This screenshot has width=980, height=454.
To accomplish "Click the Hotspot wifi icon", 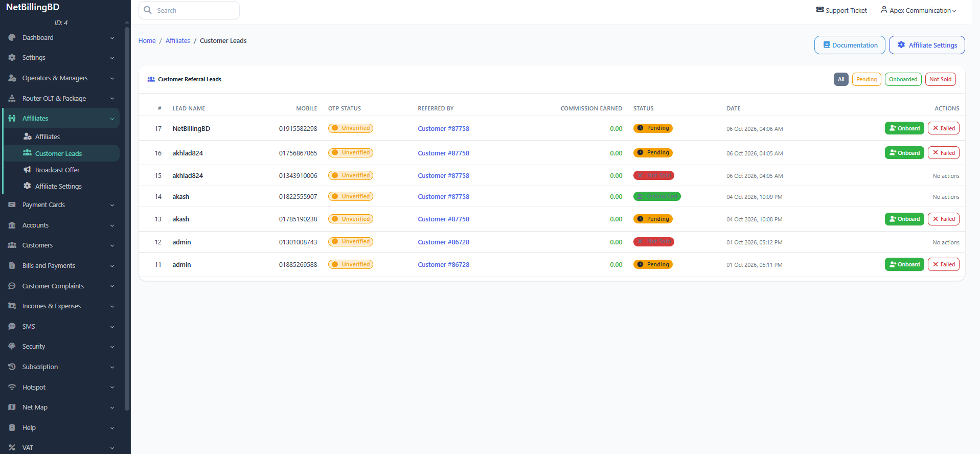I will [x=12, y=388].
